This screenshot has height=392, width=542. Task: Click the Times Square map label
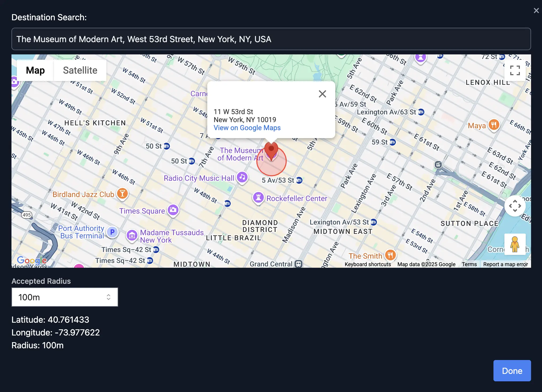142,211
